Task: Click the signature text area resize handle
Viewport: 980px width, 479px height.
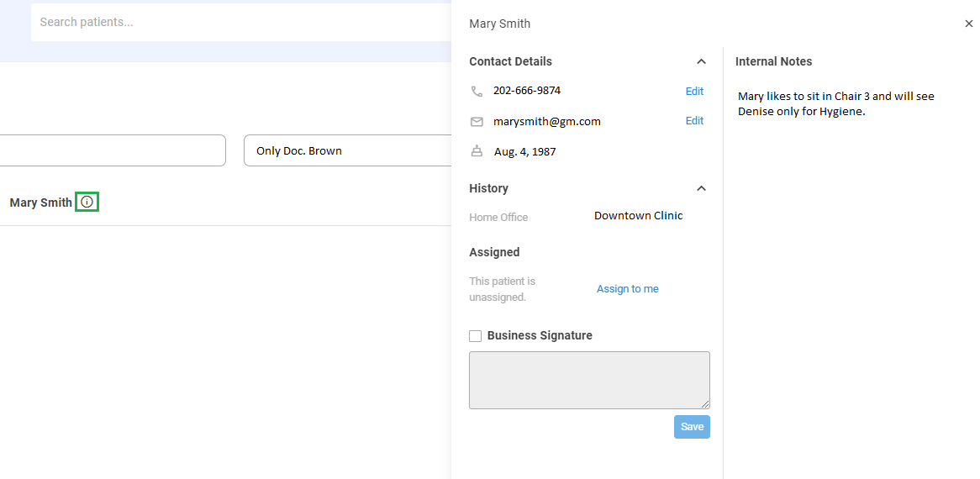Action: (x=705, y=404)
